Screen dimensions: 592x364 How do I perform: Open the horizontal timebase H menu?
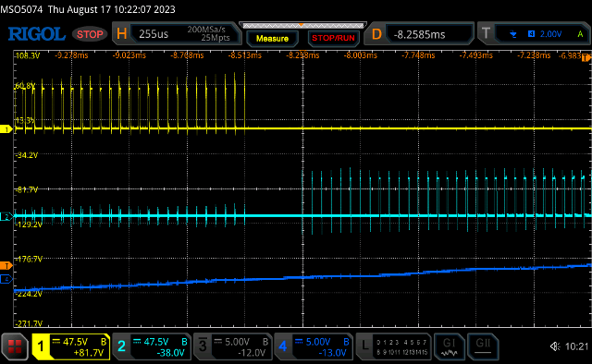[121, 34]
